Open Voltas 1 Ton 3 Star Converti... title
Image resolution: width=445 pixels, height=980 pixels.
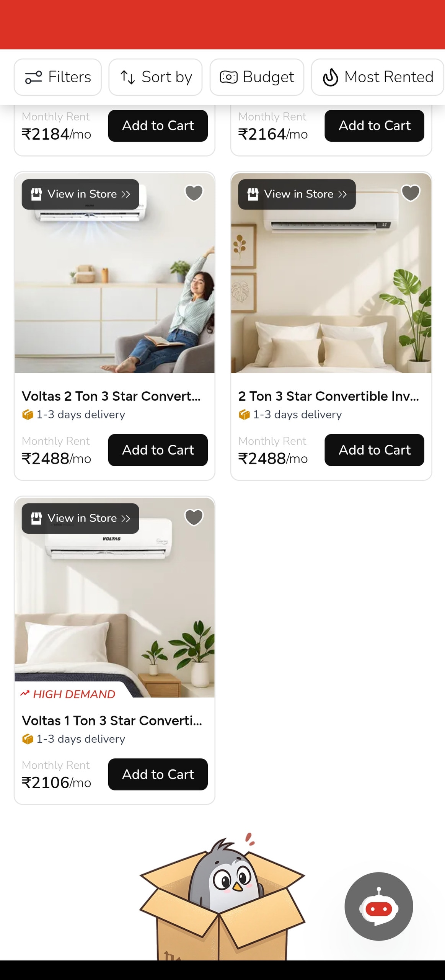[x=112, y=720]
